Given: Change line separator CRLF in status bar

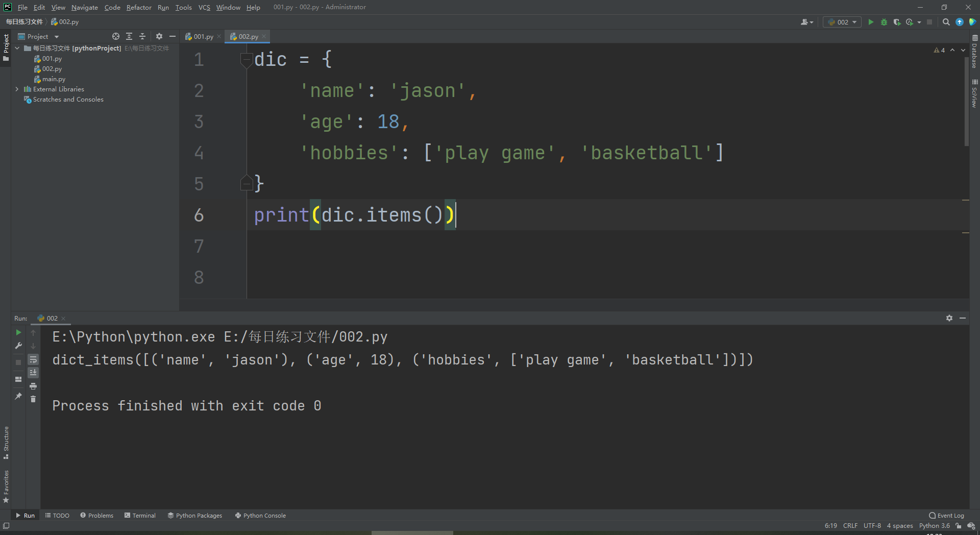Looking at the screenshot, I should (x=850, y=526).
